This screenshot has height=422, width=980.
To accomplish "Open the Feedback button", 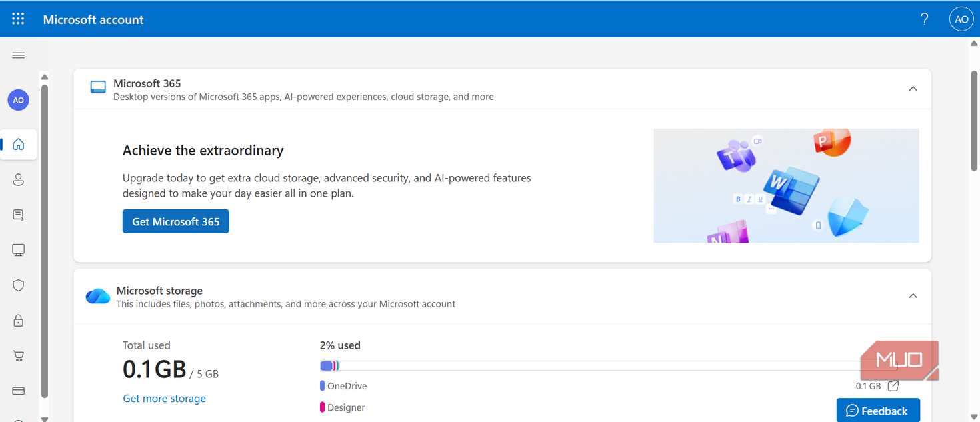I will click(x=878, y=411).
